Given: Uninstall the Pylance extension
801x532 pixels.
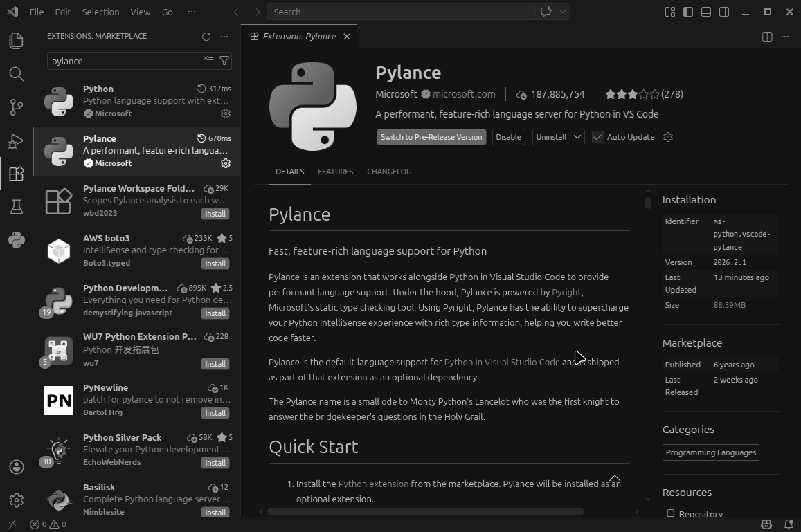Looking at the screenshot, I should [x=551, y=137].
